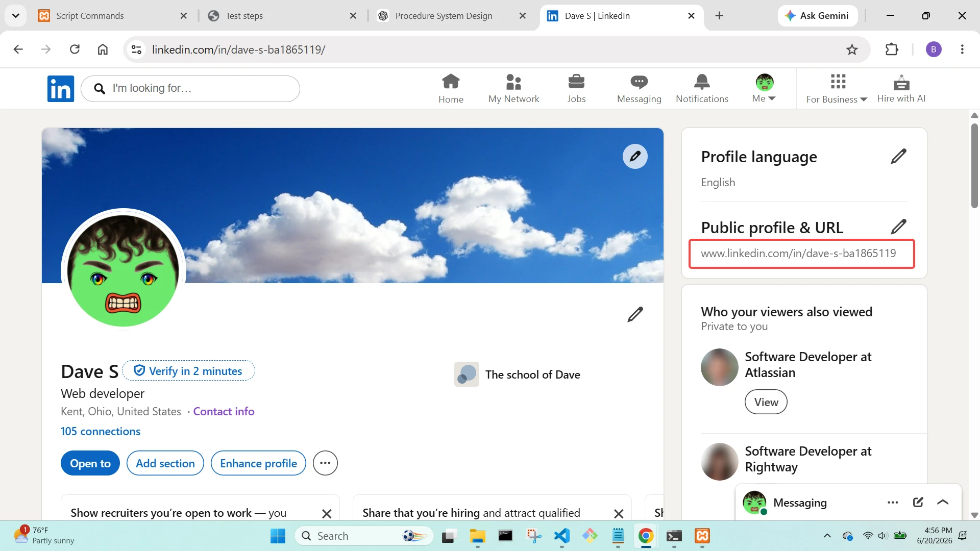Click Verify in 2 minutes badge
Viewport: 980px width, 551px height.
coord(189,371)
